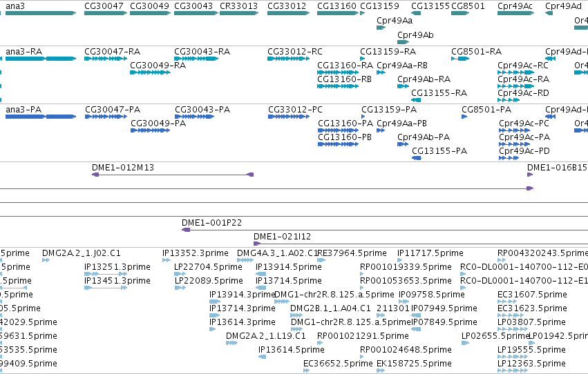Click the Cpr49Aa-RB transcript label
The image size is (588, 374).
[402, 65]
